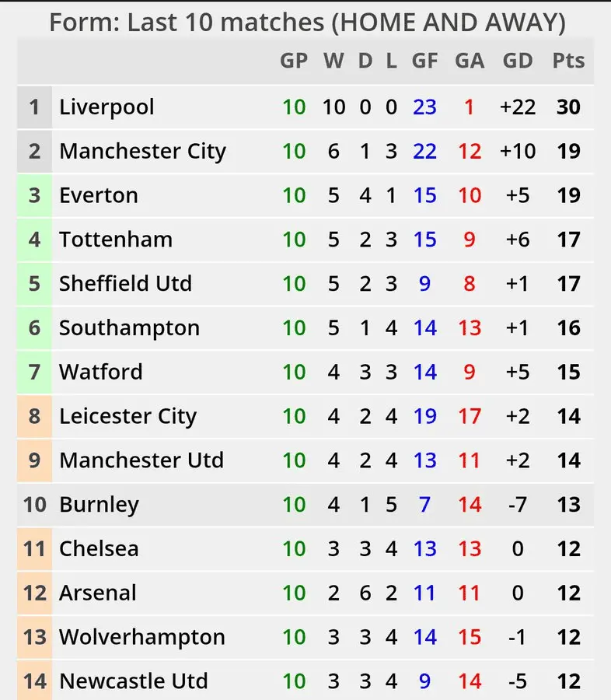The height and width of the screenshot is (700, 611).
Task: Sort table by Pts column header
Action: pos(568,61)
